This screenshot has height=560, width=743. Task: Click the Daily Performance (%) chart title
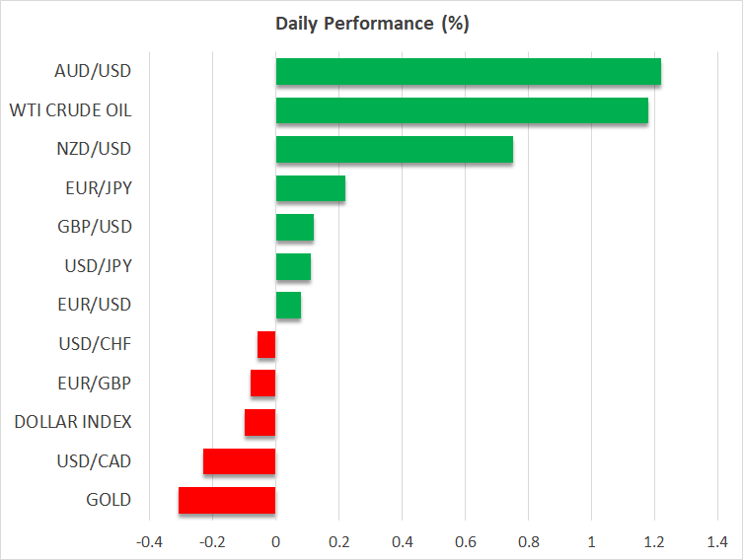371,24
